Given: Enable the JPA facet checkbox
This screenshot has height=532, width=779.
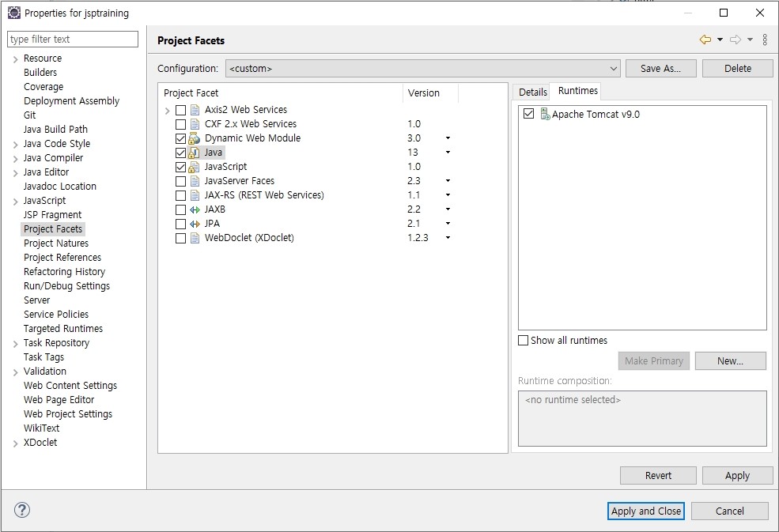Looking at the screenshot, I should [181, 224].
